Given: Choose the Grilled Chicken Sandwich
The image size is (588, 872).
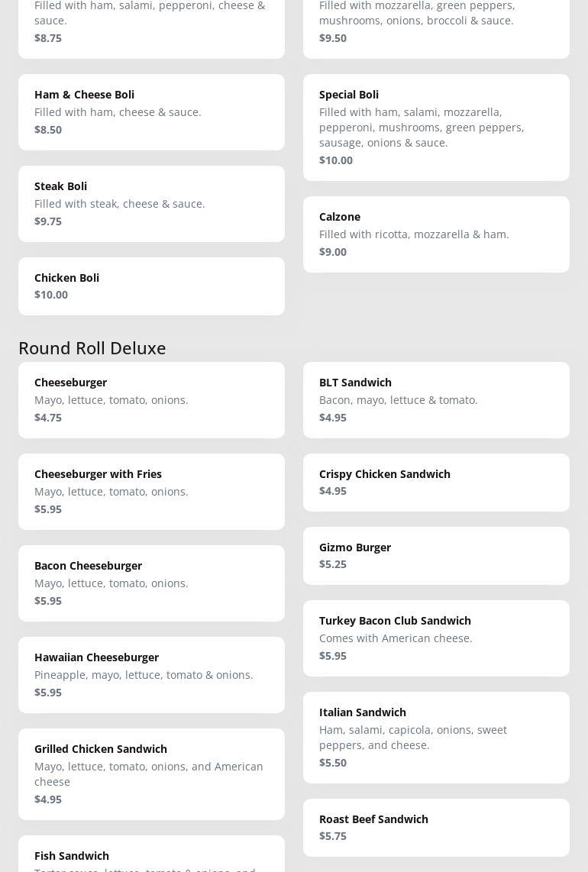Looking at the screenshot, I should (151, 774).
